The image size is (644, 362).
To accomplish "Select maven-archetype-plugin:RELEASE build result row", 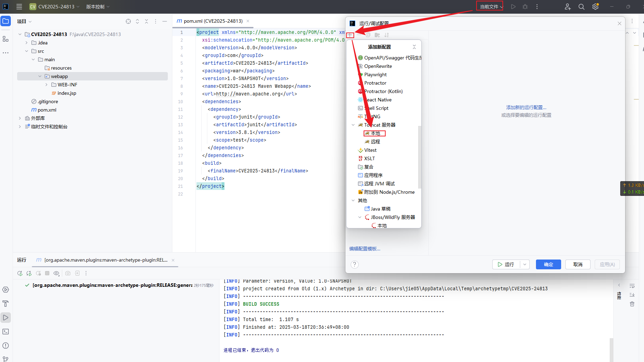I will [x=119, y=285].
